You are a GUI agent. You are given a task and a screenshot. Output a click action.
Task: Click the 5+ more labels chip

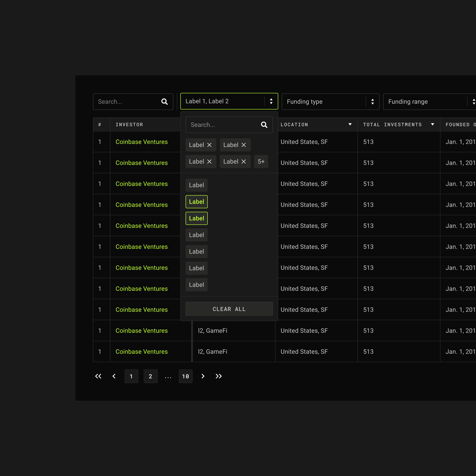(x=261, y=162)
